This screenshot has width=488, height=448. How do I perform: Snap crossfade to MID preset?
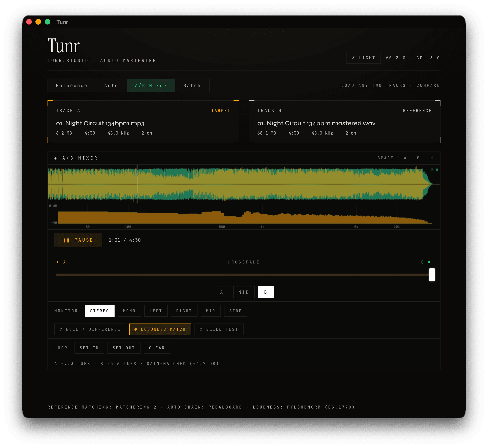click(244, 292)
